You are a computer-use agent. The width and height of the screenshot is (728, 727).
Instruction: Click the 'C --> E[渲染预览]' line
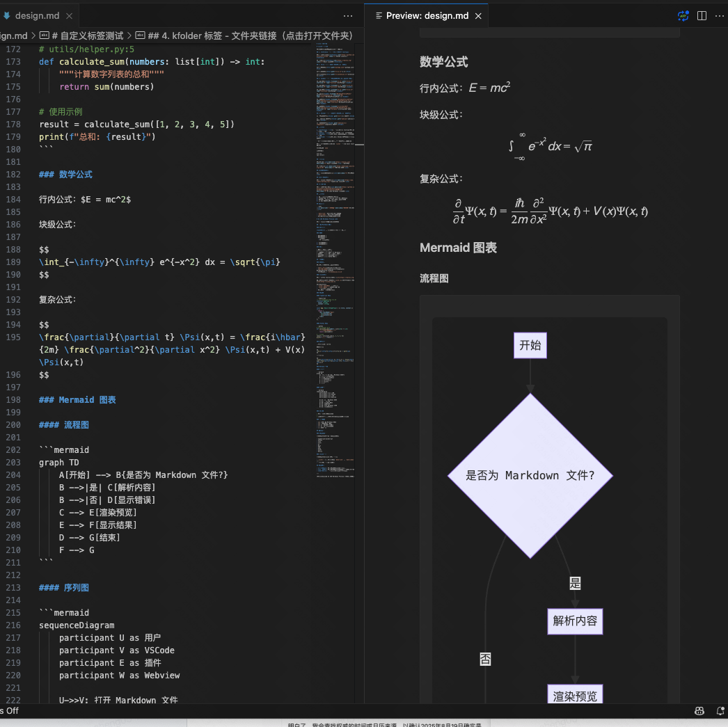[x=97, y=513]
